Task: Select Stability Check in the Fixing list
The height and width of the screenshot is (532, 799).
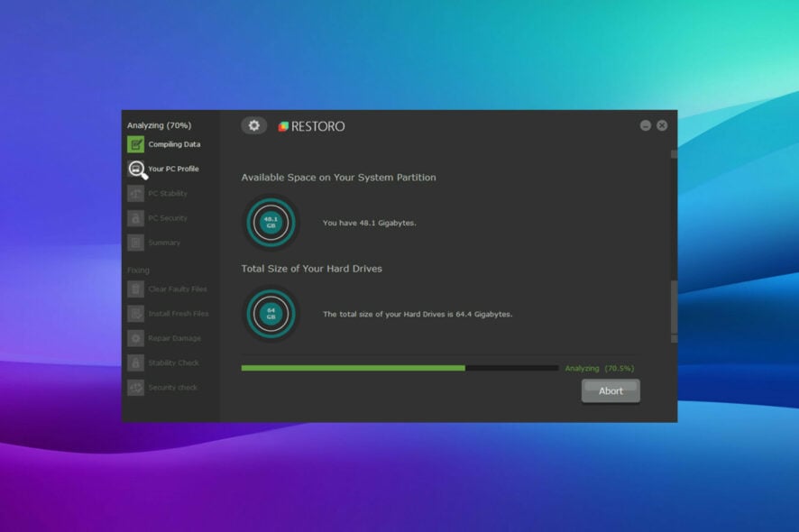Action: click(174, 362)
